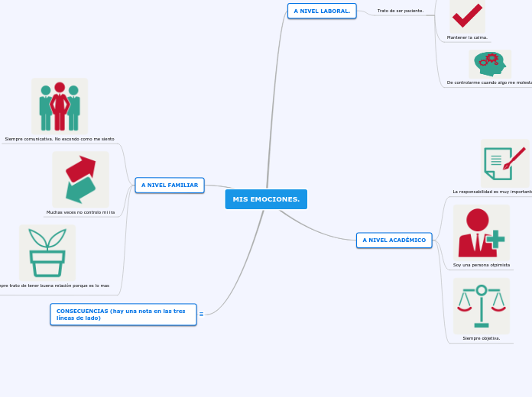
Task: Click the document and pen icon
Action: point(504,163)
